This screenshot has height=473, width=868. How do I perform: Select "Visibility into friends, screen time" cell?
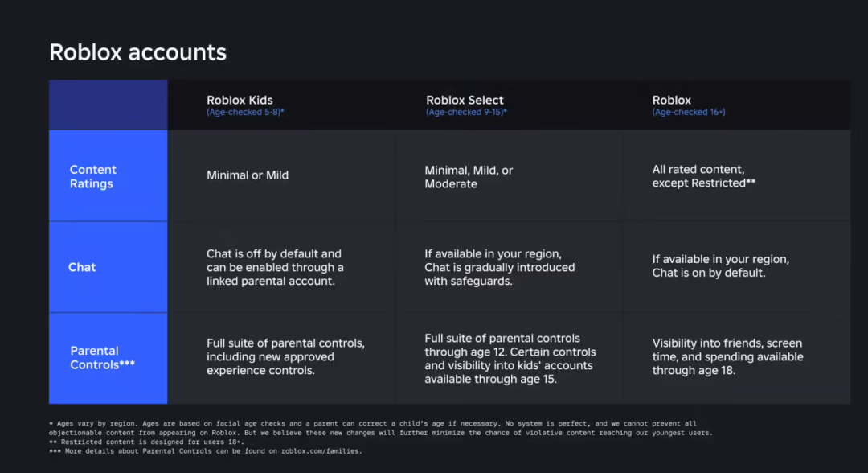tap(727, 357)
